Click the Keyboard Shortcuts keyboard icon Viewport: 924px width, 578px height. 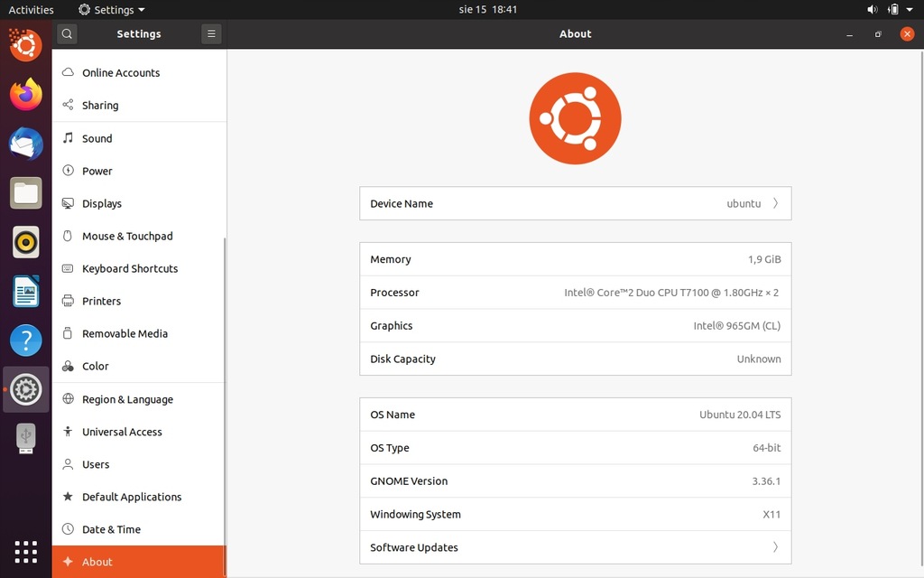pyautogui.click(x=69, y=268)
